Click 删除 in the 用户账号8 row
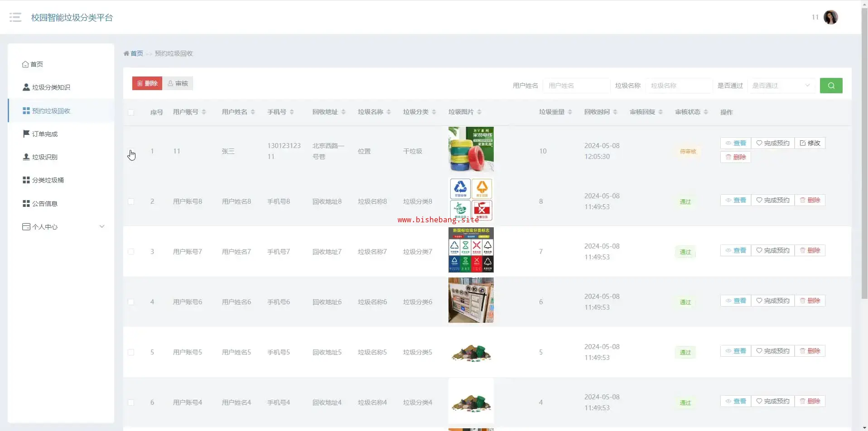The width and height of the screenshot is (868, 431). tap(810, 200)
